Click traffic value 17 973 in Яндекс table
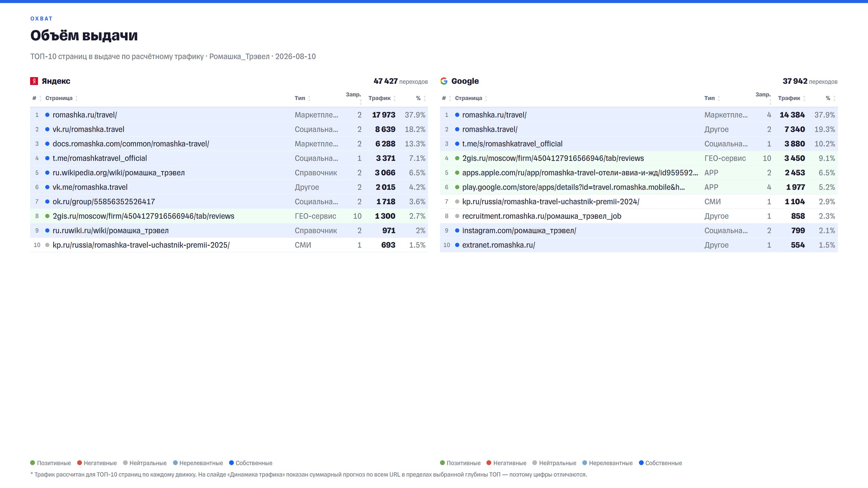Image resolution: width=868 pixels, height=488 pixels. click(x=384, y=115)
